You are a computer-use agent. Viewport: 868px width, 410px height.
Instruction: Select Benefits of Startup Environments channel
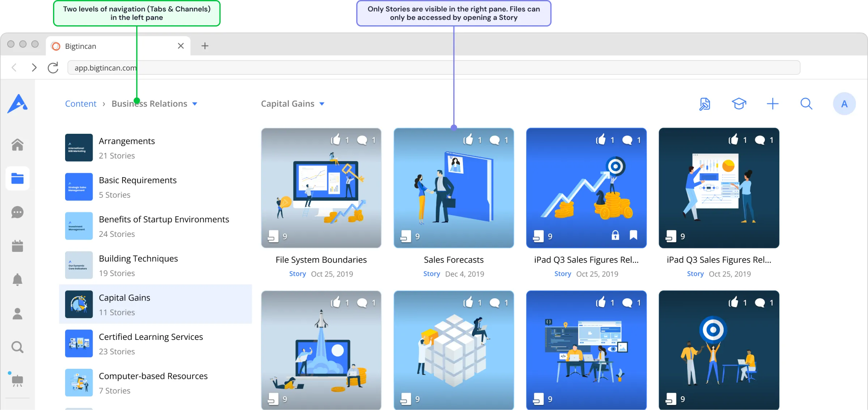(156, 226)
